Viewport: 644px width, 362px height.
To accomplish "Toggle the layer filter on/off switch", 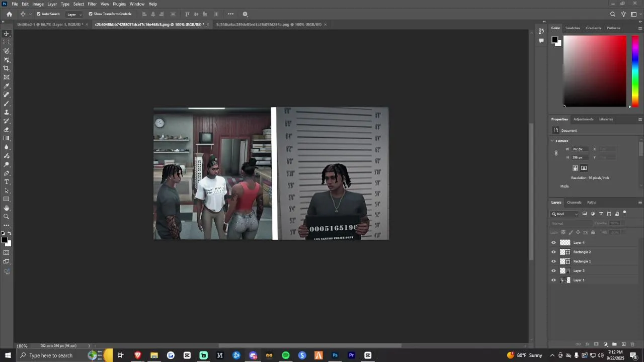I will click(625, 213).
